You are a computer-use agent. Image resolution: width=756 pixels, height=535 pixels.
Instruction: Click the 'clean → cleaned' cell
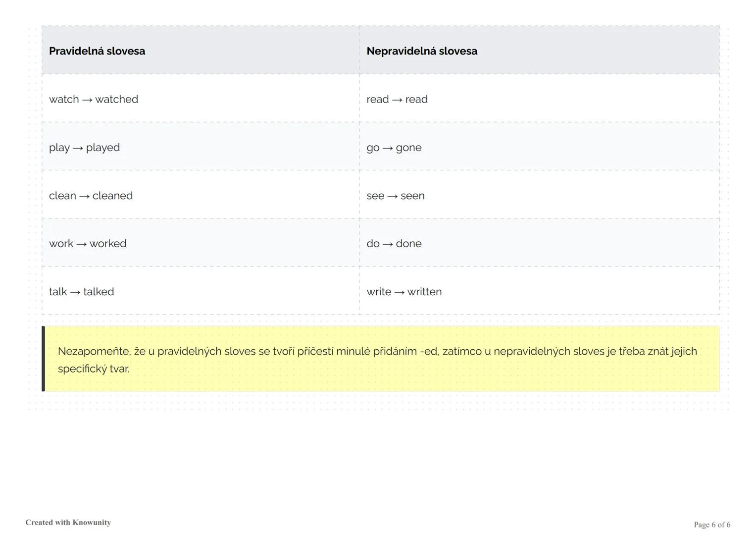91,196
